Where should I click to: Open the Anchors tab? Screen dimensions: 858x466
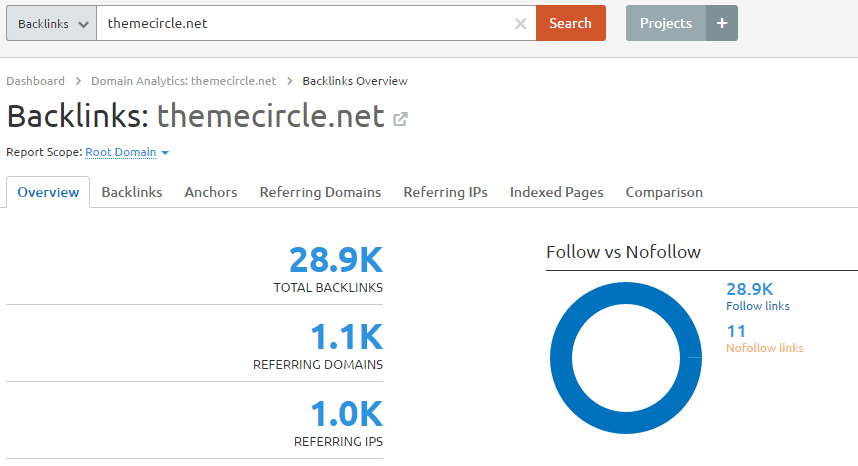[211, 192]
